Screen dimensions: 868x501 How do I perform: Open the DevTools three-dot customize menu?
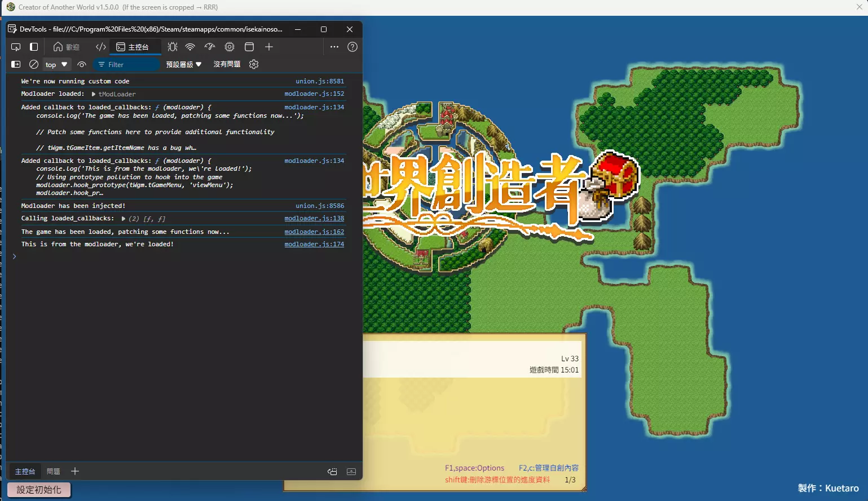[334, 47]
